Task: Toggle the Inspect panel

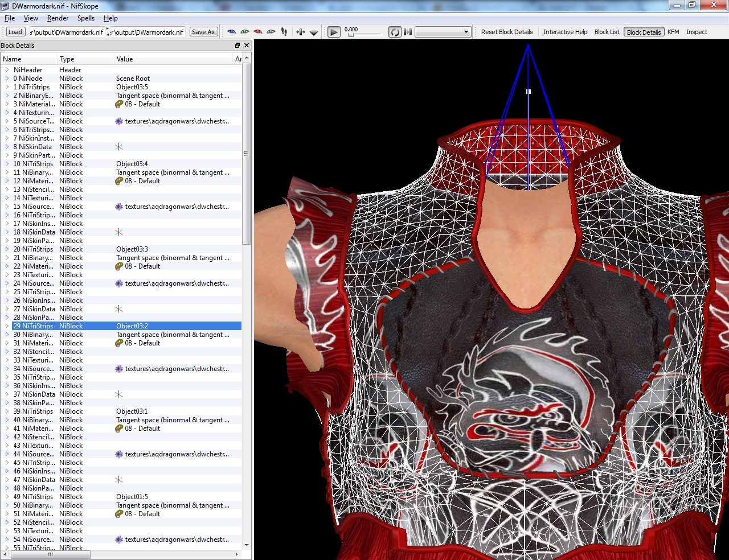Action: click(x=697, y=32)
